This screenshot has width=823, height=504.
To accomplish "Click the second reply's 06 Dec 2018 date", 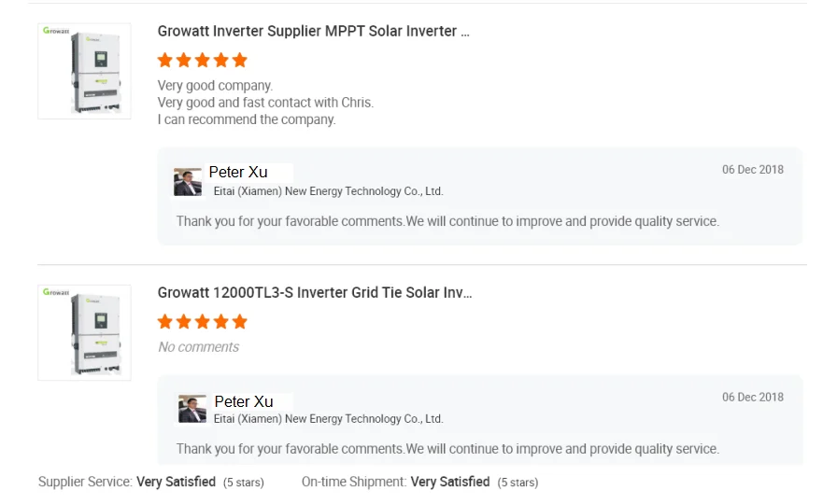I will point(752,398).
